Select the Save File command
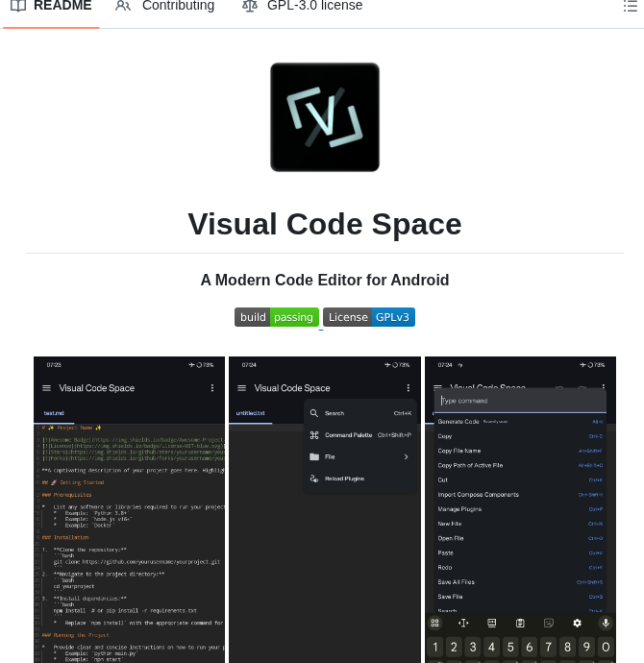The height and width of the screenshot is (663, 644). click(520, 597)
